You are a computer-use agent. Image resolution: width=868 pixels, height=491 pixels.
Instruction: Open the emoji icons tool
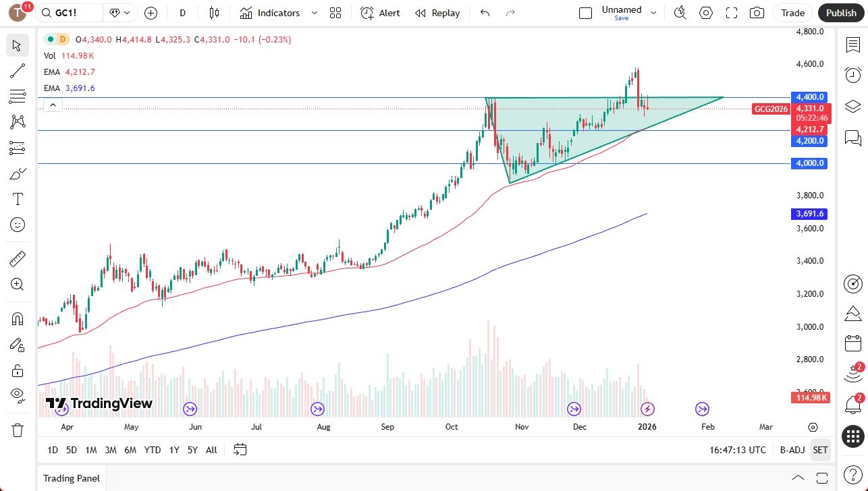coord(18,225)
